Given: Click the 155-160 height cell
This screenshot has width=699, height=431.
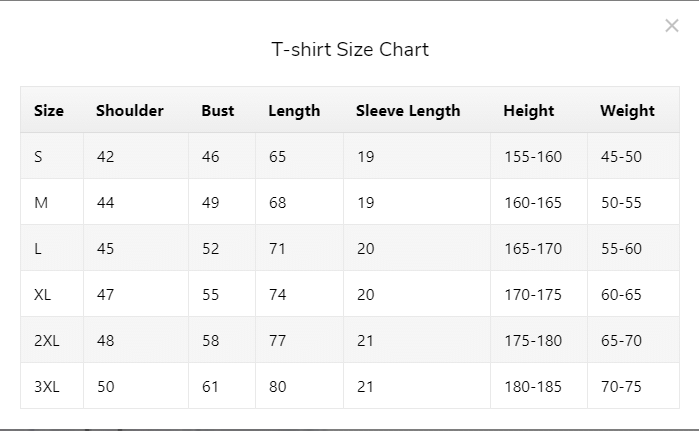Looking at the screenshot, I should pos(533,156).
